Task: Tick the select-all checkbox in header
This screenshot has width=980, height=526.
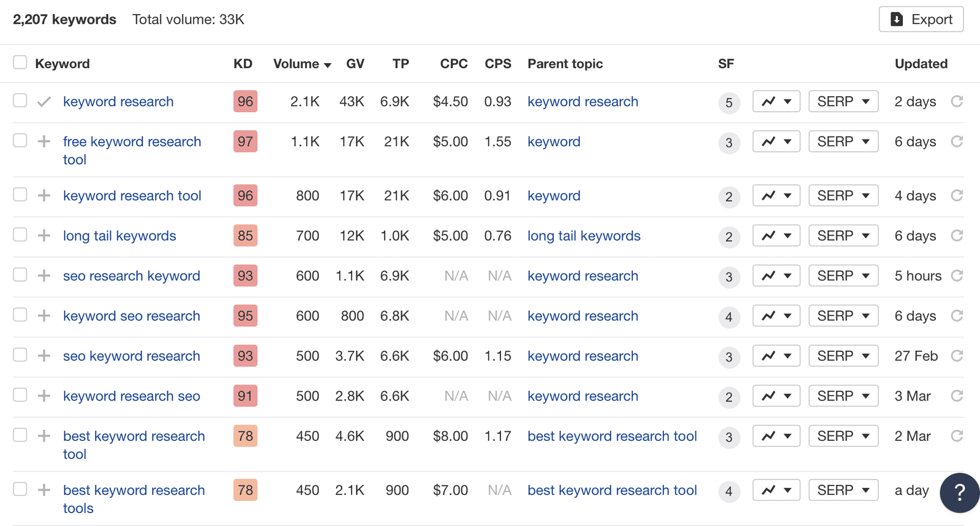Action: pyautogui.click(x=20, y=62)
